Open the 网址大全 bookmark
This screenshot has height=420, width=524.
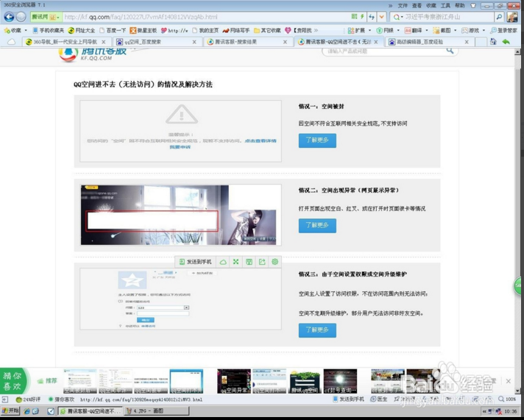(x=82, y=30)
